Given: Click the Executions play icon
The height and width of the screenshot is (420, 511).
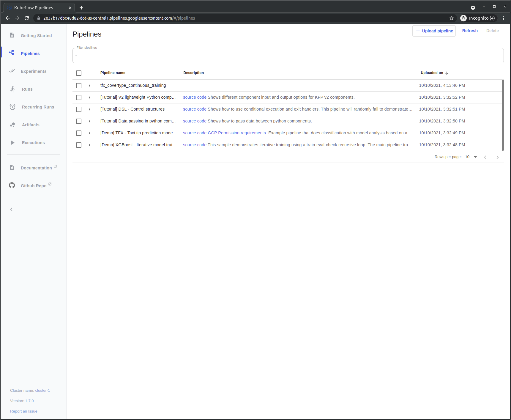Looking at the screenshot, I should click(x=13, y=143).
